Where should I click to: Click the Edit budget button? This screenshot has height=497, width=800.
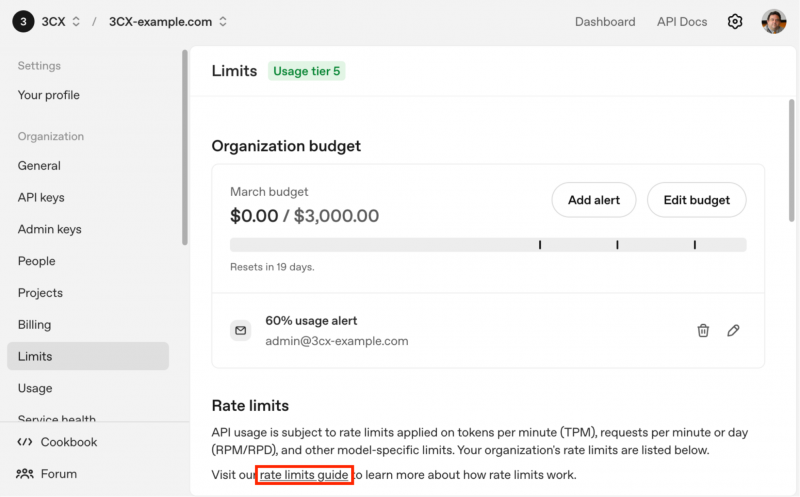click(x=696, y=200)
